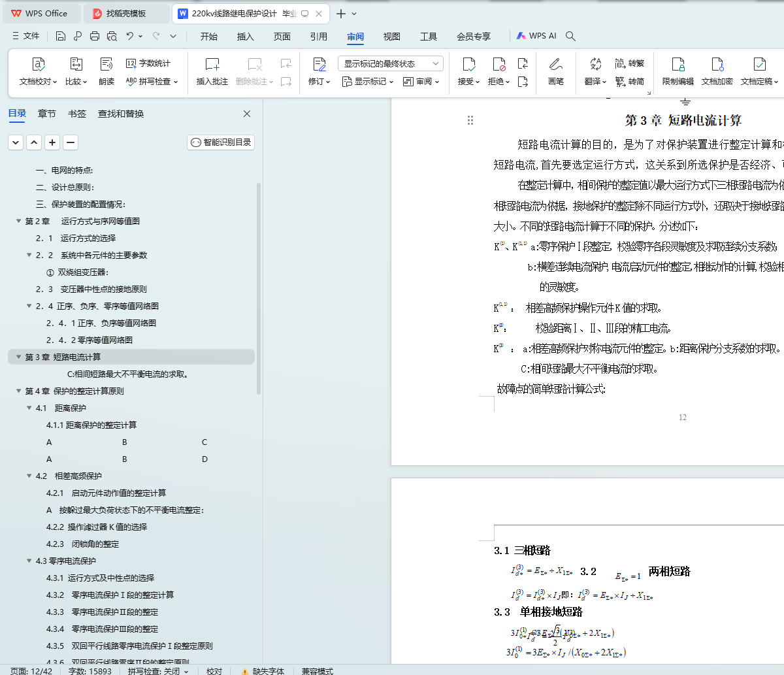The width and height of the screenshot is (784, 675).
Task: Click the 比较 compare documents icon
Action: coord(76,64)
